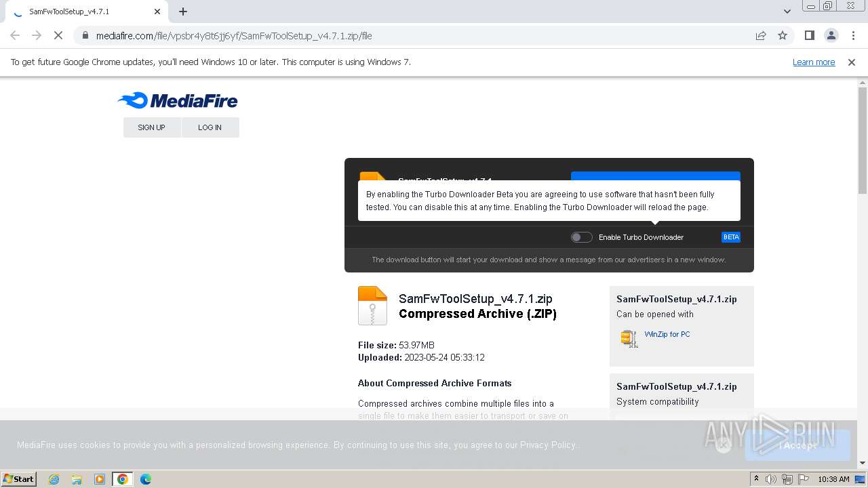Click the ZIP file icon beside file name
Image resolution: width=868 pixels, height=488 pixels.
[x=372, y=306]
